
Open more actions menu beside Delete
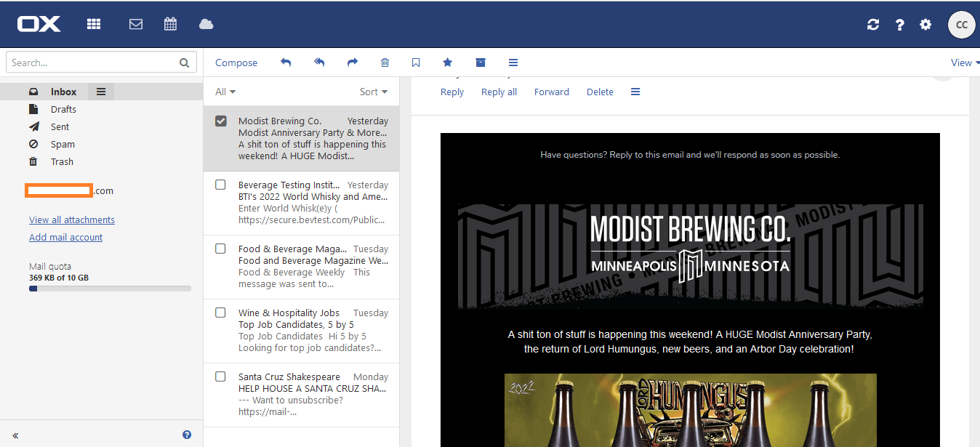click(x=635, y=92)
